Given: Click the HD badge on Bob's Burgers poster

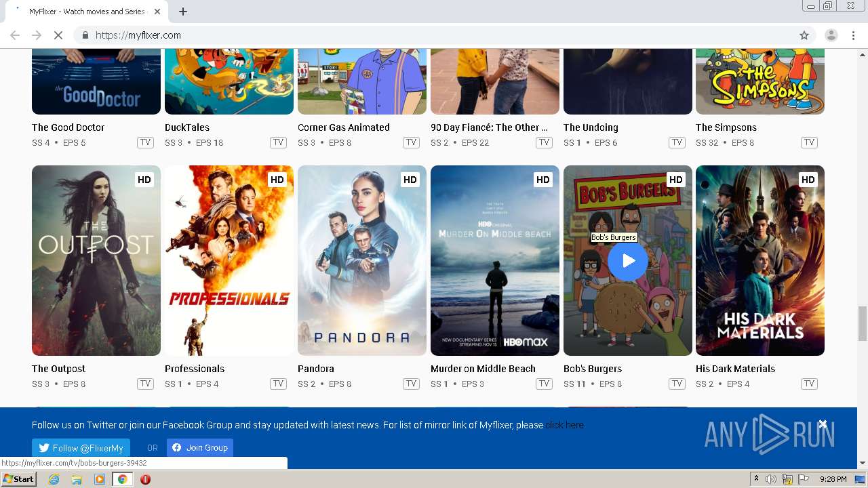Looking at the screenshot, I should [675, 180].
